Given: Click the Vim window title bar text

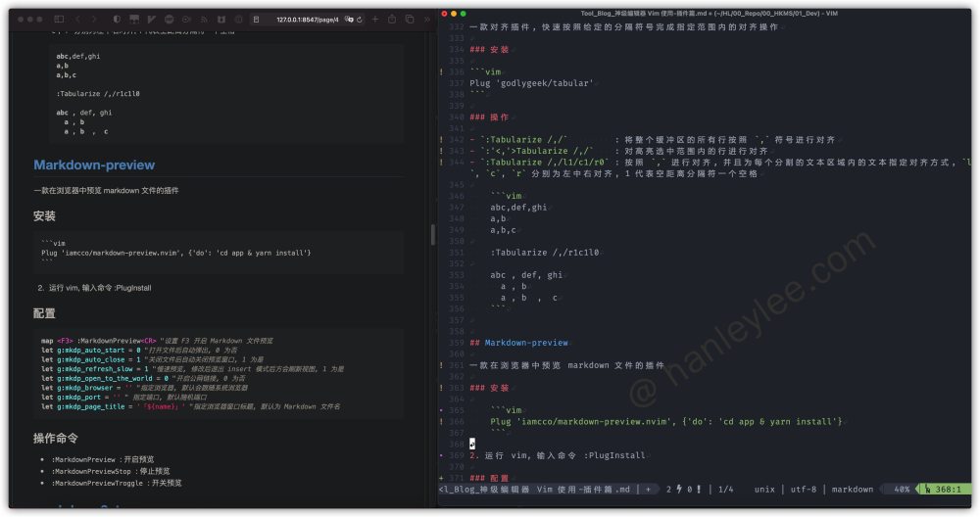Looking at the screenshot, I should (709, 13).
